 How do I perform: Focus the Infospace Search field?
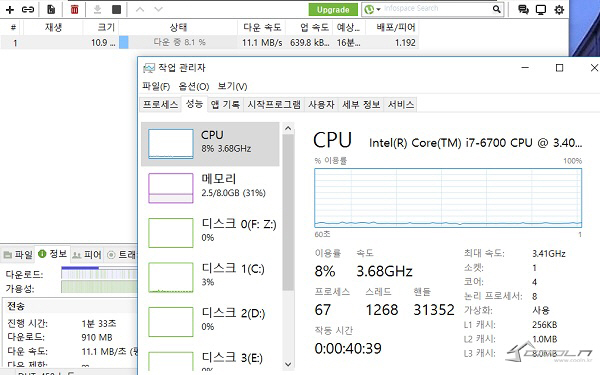(x=436, y=9)
